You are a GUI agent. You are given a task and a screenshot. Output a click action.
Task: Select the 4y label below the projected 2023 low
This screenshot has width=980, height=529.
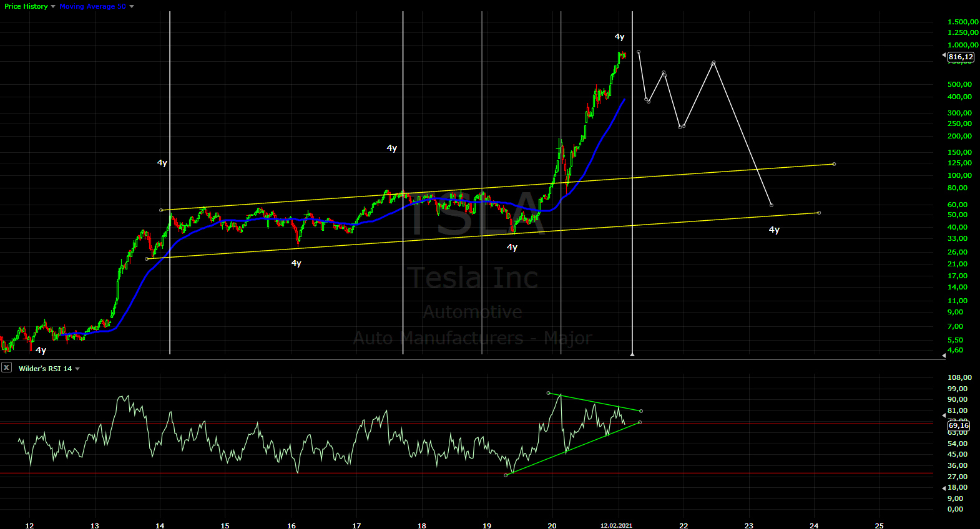click(774, 230)
